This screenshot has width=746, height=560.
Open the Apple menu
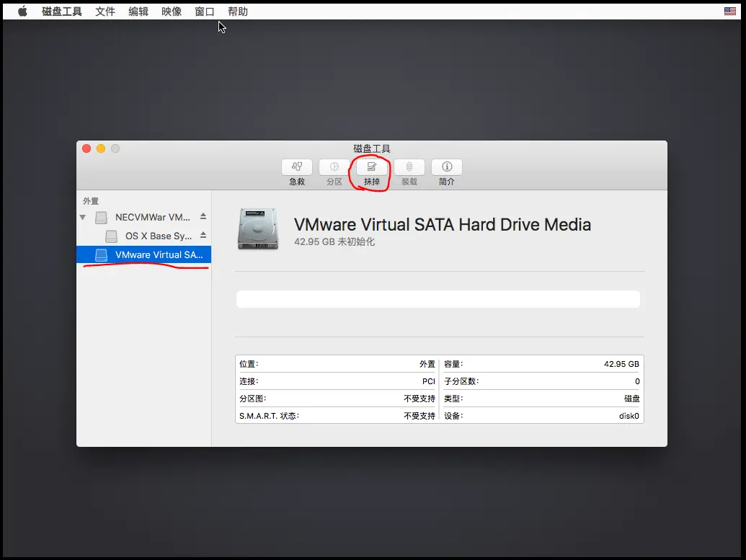point(22,12)
